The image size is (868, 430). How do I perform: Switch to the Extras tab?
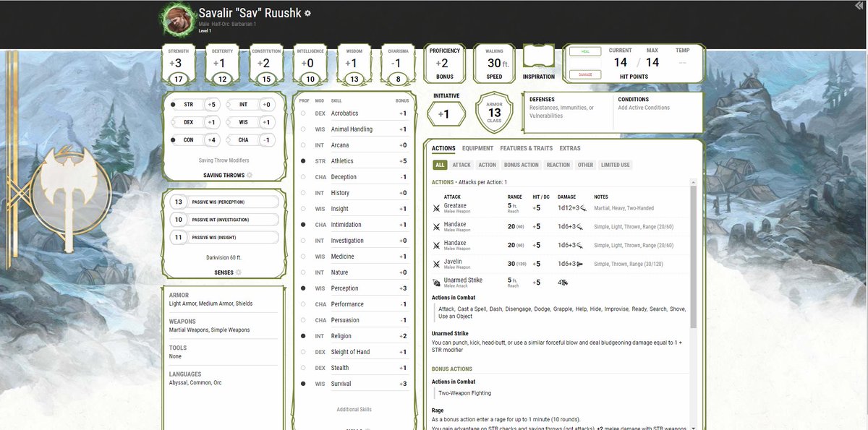[569, 148]
